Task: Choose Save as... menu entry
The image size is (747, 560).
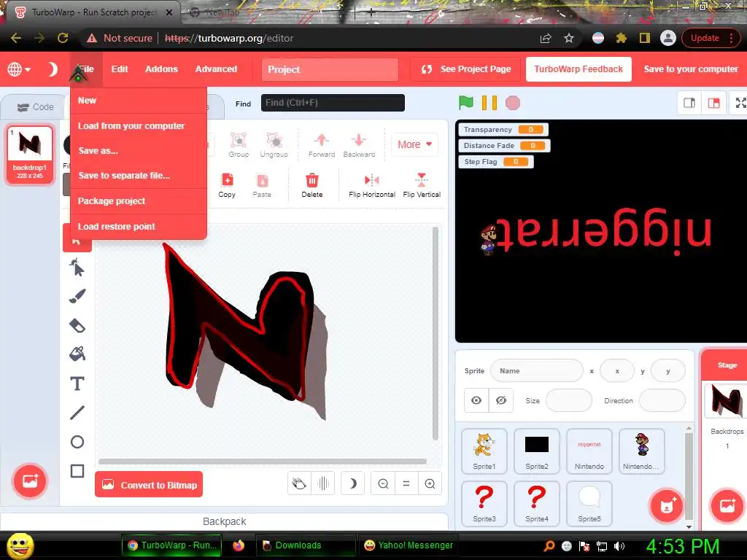Action: click(138, 150)
